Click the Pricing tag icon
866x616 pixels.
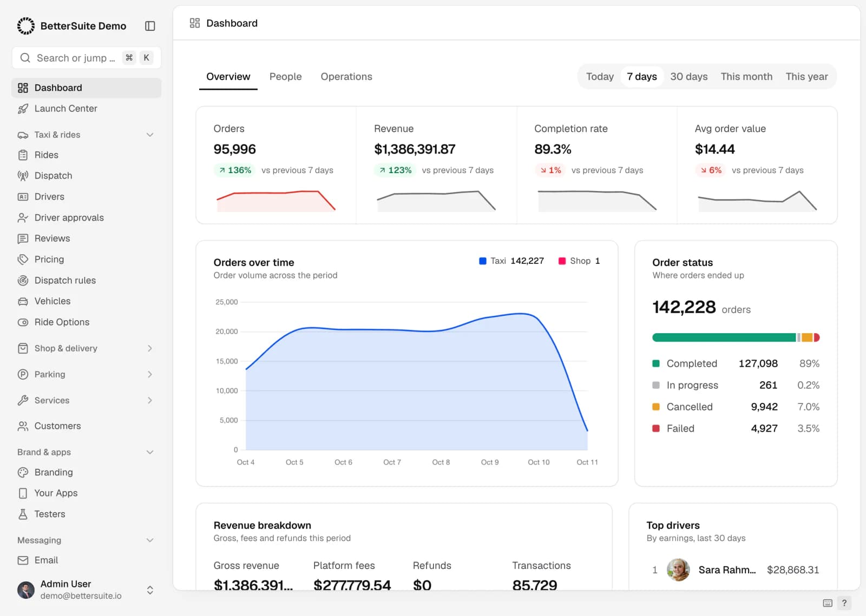[x=23, y=260]
